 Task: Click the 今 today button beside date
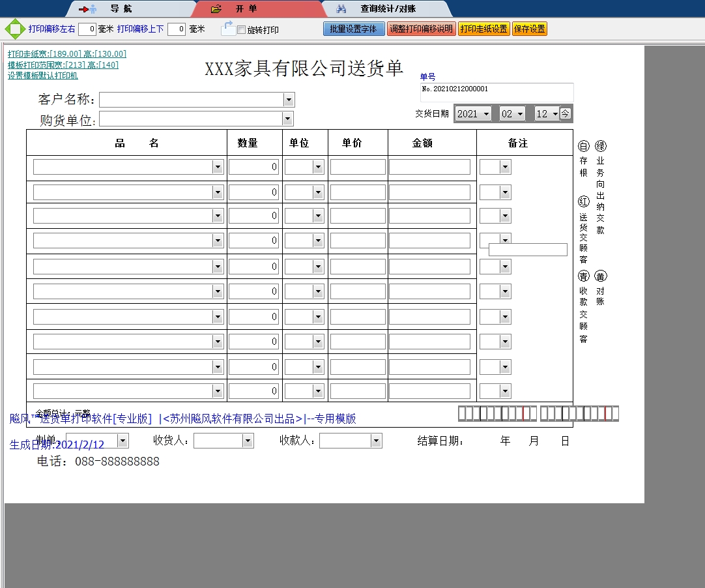point(566,113)
